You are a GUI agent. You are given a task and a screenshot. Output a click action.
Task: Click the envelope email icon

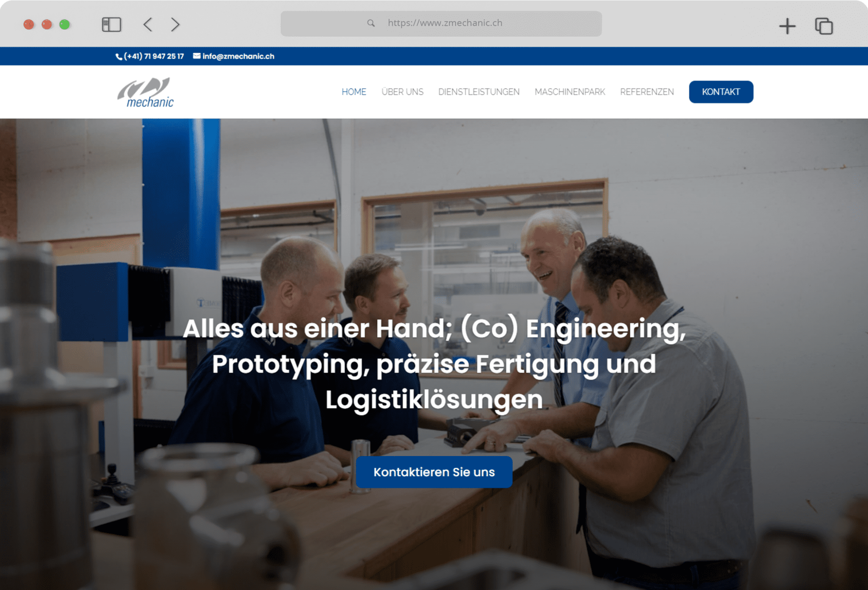[197, 56]
